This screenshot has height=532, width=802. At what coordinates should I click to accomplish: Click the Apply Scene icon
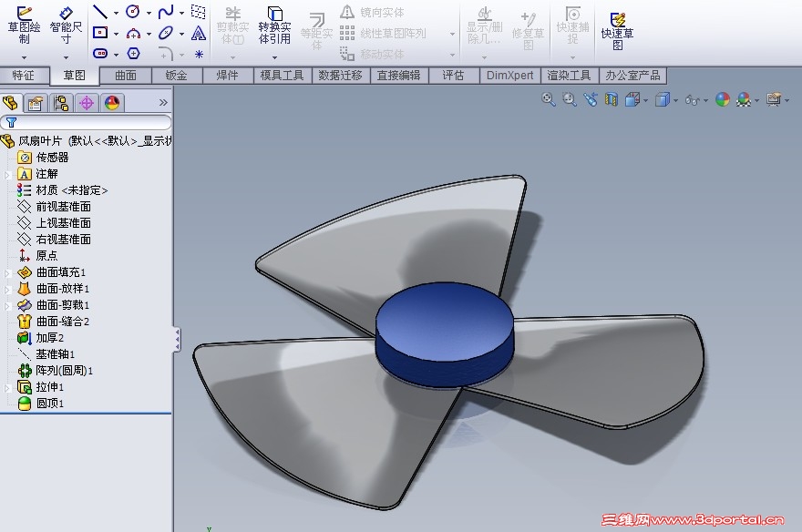744,99
